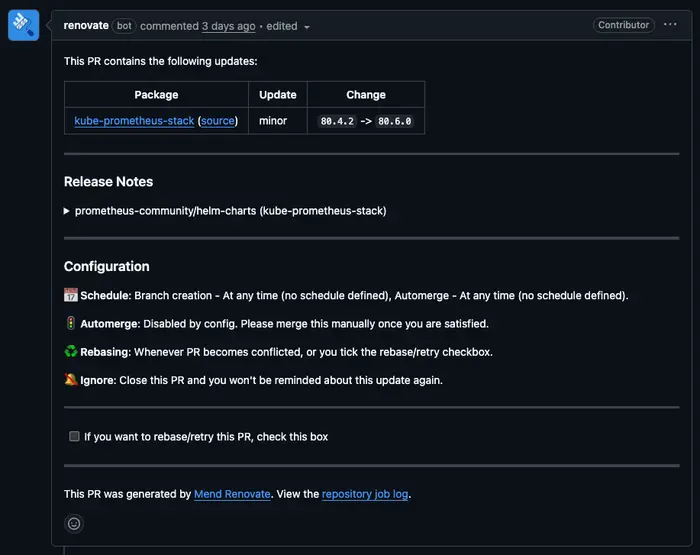Expand the prometheus-community/helm-charts release notes

click(x=225, y=211)
